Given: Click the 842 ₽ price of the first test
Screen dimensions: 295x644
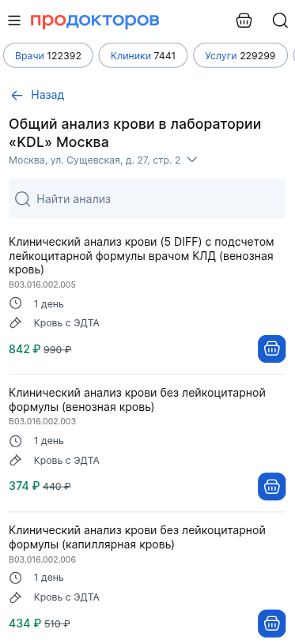Looking at the screenshot, I should point(25,349).
